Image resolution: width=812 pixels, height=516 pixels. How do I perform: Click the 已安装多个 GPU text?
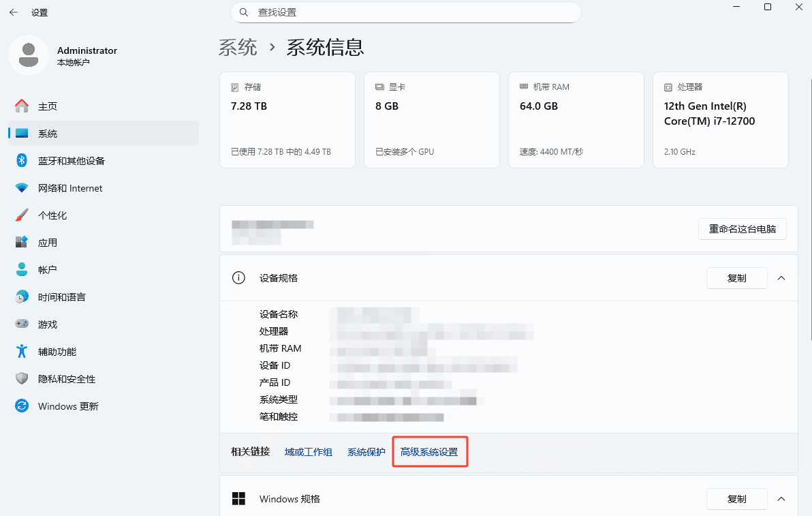coord(405,152)
